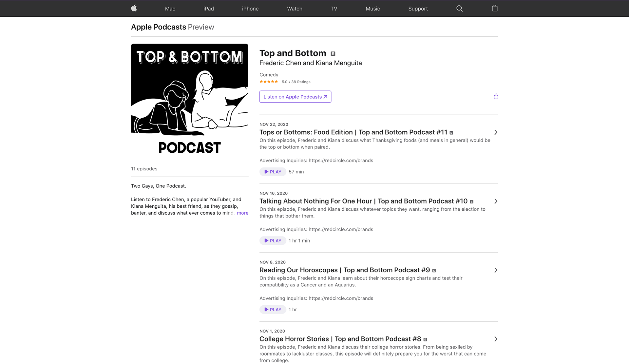Click the Comedy genre label

click(x=269, y=75)
